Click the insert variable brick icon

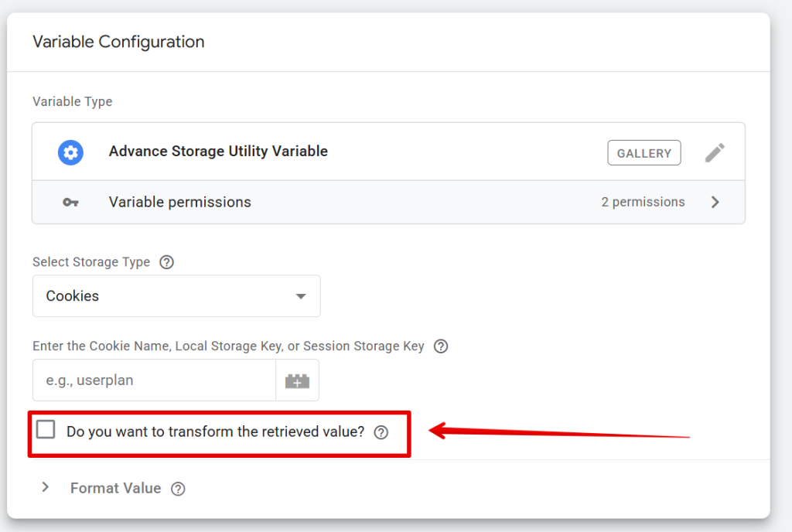297,380
